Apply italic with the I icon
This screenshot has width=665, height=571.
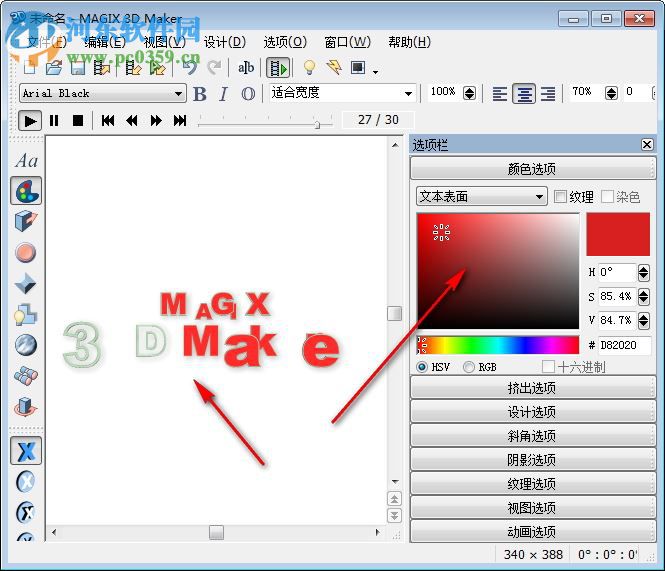pyautogui.click(x=224, y=94)
